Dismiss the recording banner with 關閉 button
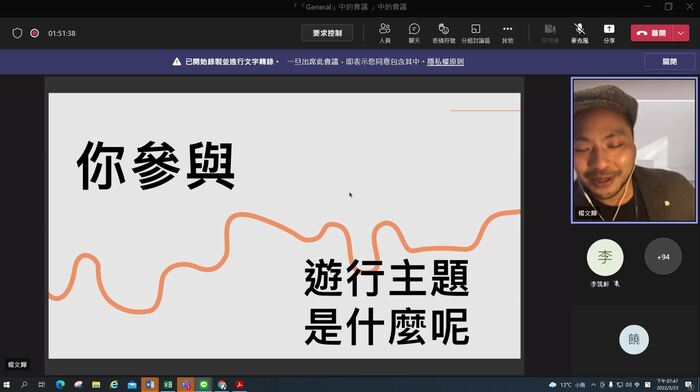700x392 pixels. (x=669, y=62)
